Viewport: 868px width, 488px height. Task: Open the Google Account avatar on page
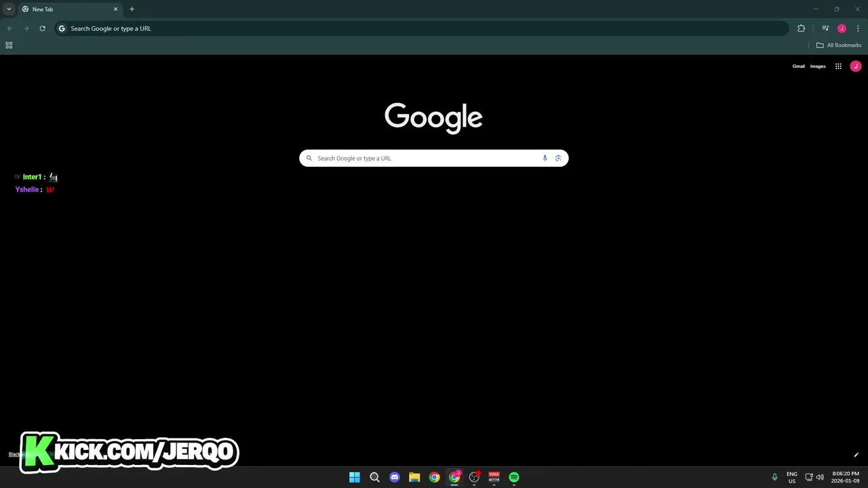click(856, 66)
